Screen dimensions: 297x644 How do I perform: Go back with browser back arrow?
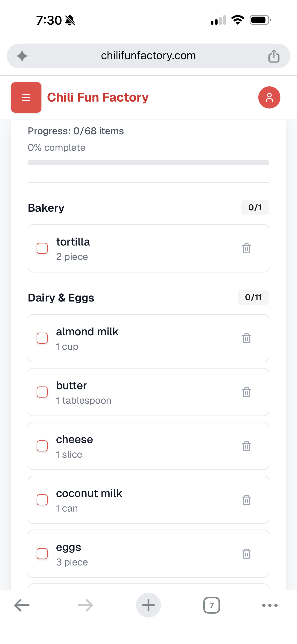[x=22, y=605]
